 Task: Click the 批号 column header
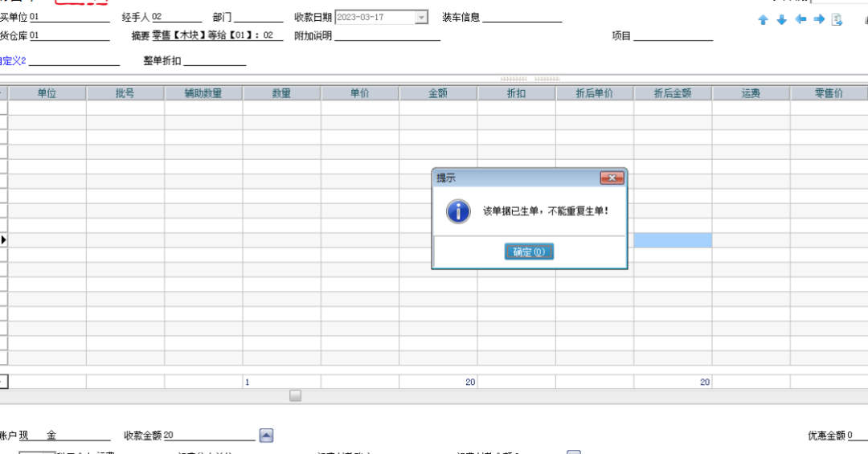coord(125,93)
